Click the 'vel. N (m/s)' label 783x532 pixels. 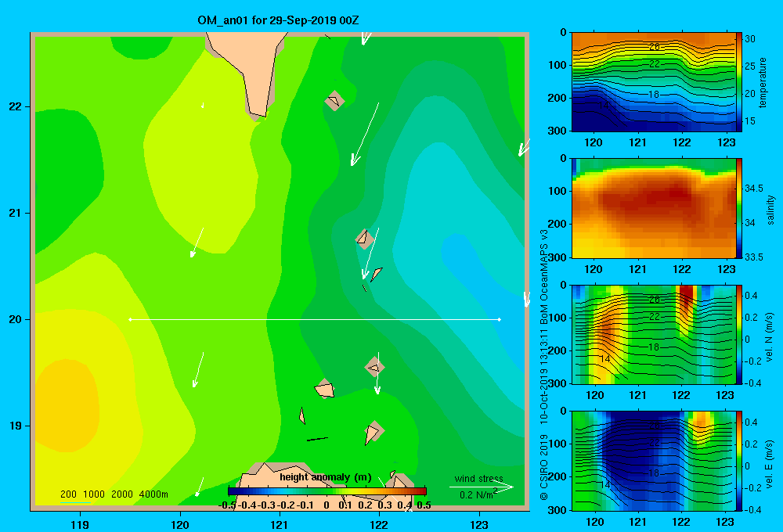770,337
